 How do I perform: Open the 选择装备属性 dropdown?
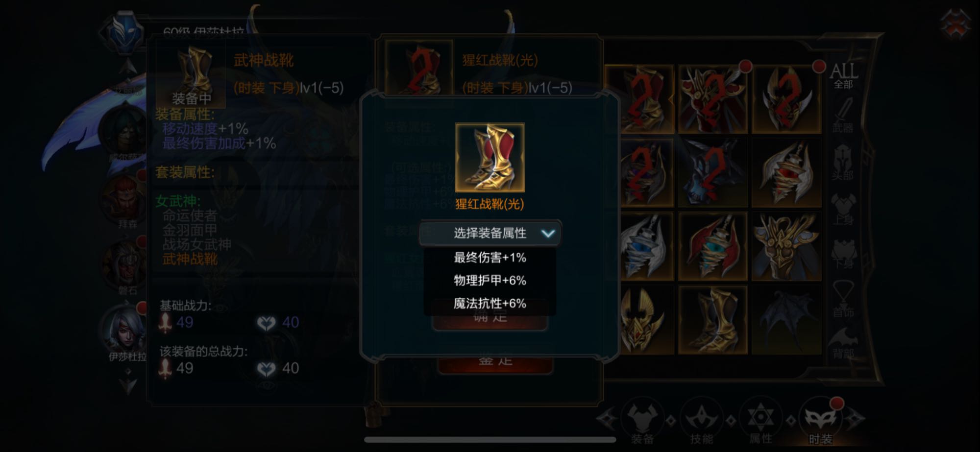[490, 233]
